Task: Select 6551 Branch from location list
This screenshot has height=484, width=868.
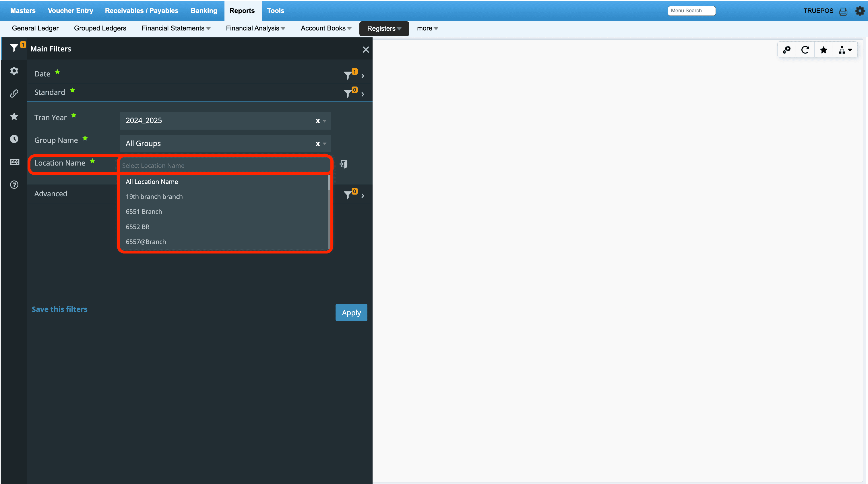Action: click(x=144, y=212)
